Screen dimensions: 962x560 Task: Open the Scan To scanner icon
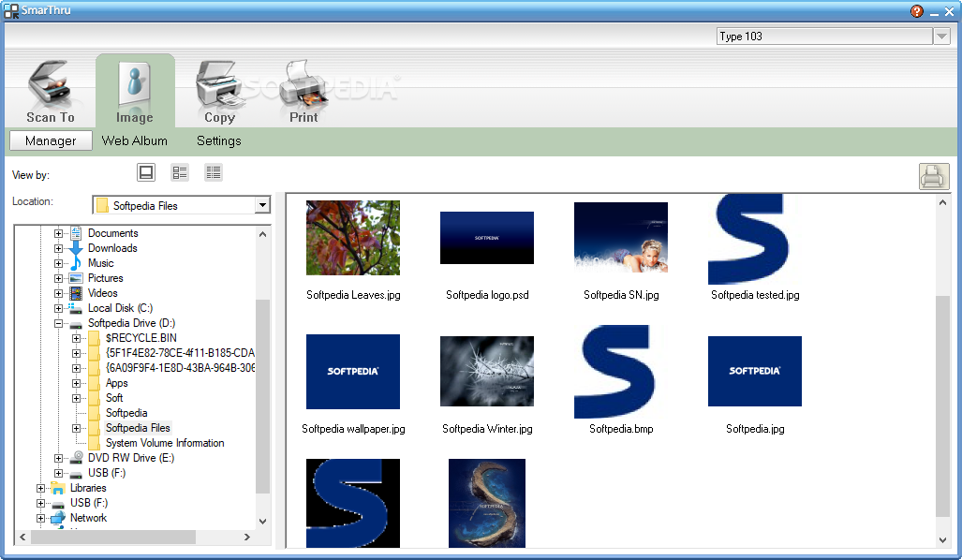(50, 84)
